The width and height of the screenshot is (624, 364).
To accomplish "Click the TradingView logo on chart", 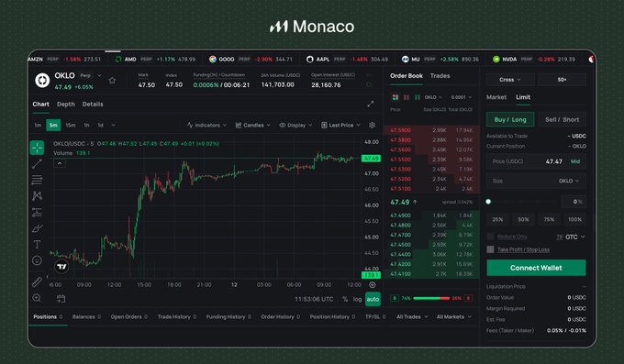I will [61, 267].
